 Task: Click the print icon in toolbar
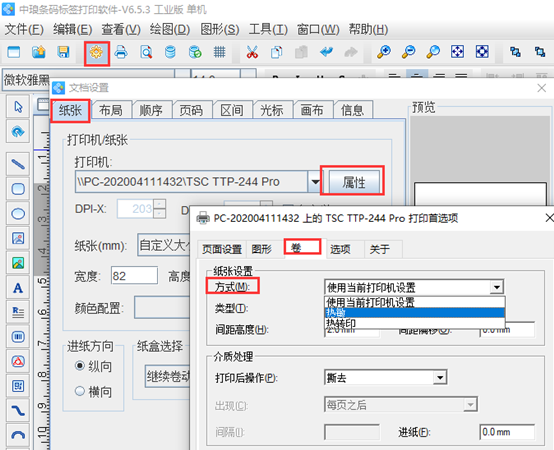[x=121, y=52]
